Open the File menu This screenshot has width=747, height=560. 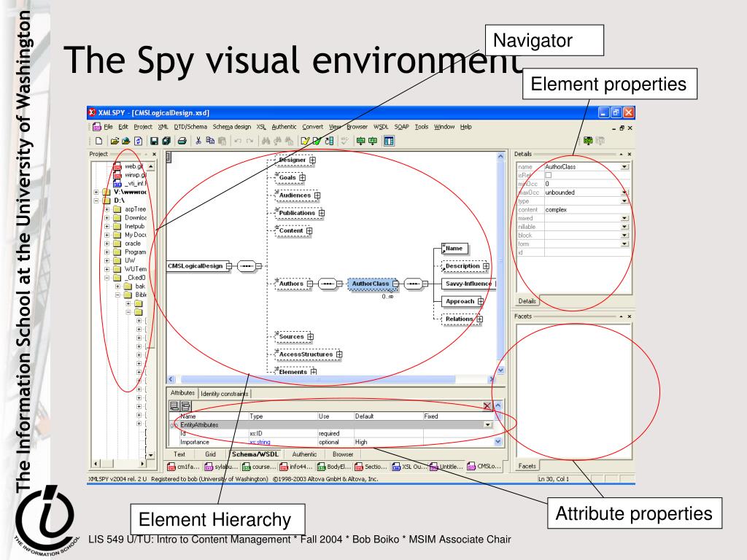pos(108,127)
